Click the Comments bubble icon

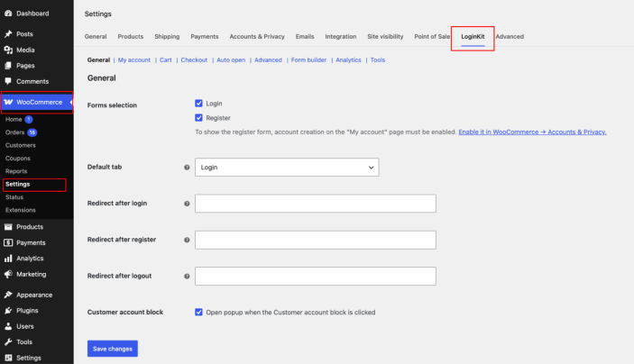tap(8, 81)
